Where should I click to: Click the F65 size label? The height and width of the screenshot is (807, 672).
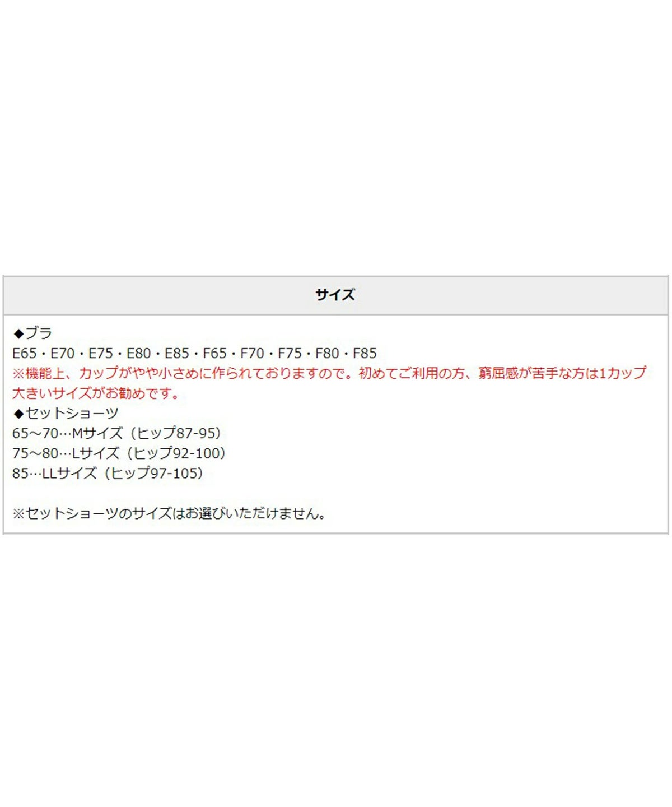click(x=215, y=353)
